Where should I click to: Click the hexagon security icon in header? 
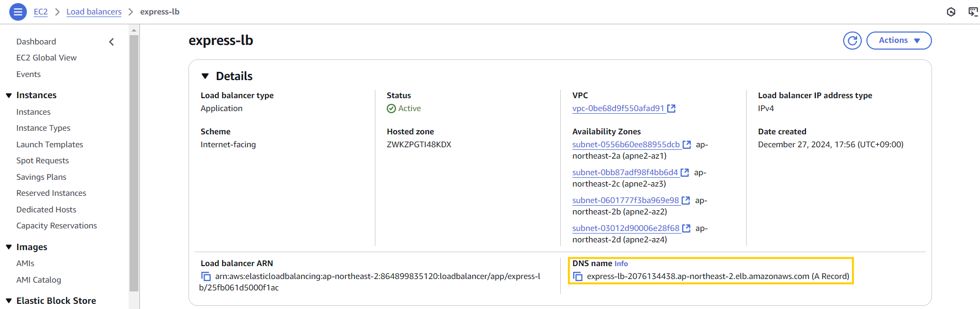tap(951, 12)
